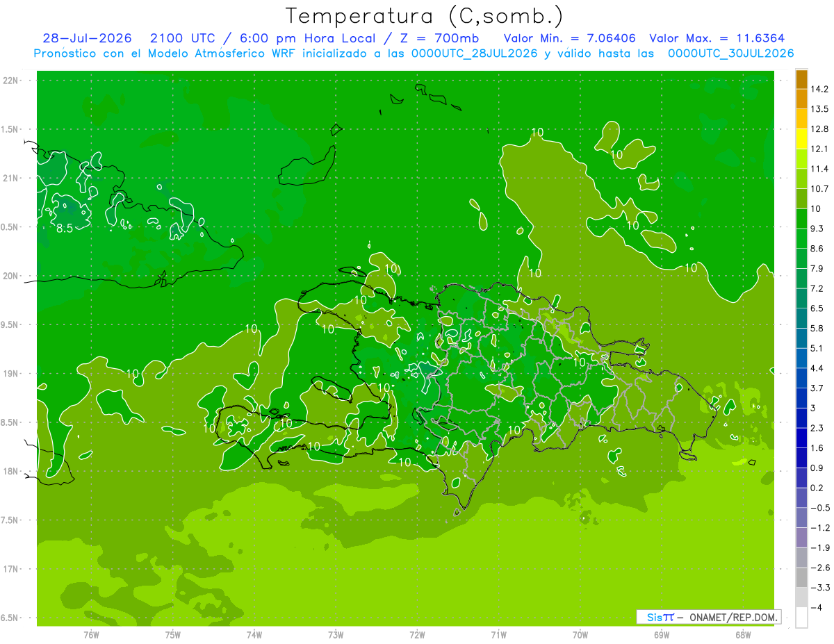This screenshot has height=644, width=834.
Task: Click the "71W" longitude axis label
Action: coord(498,634)
